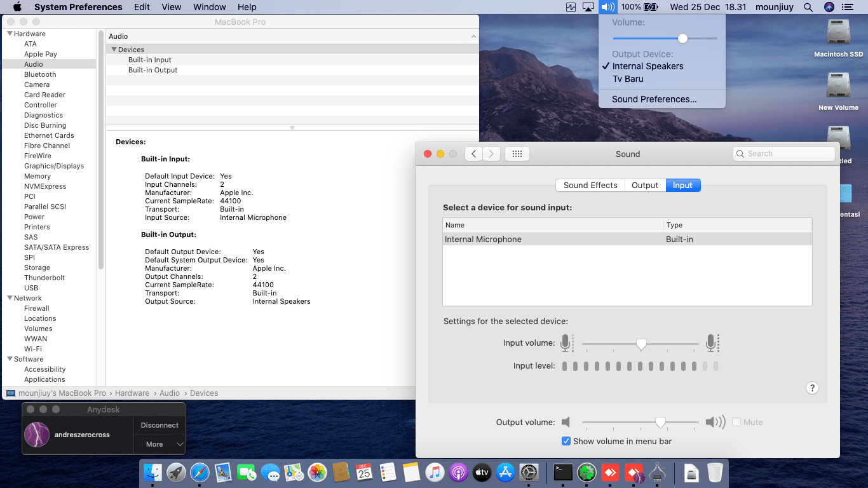Expand the Anydesk More dropdown
Image resolution: width=868 pixels, height=488 pixels.
click(159, 444)
